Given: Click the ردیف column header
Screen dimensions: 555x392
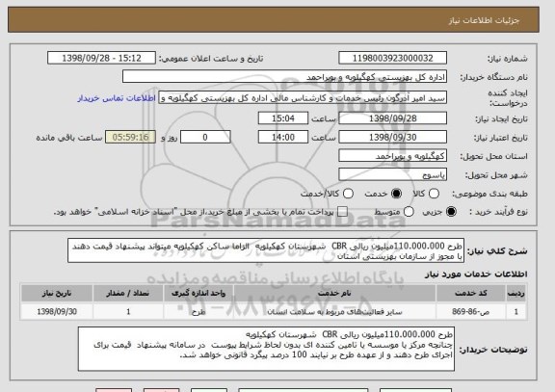Looking at the screenshot, I should [516, 293].
